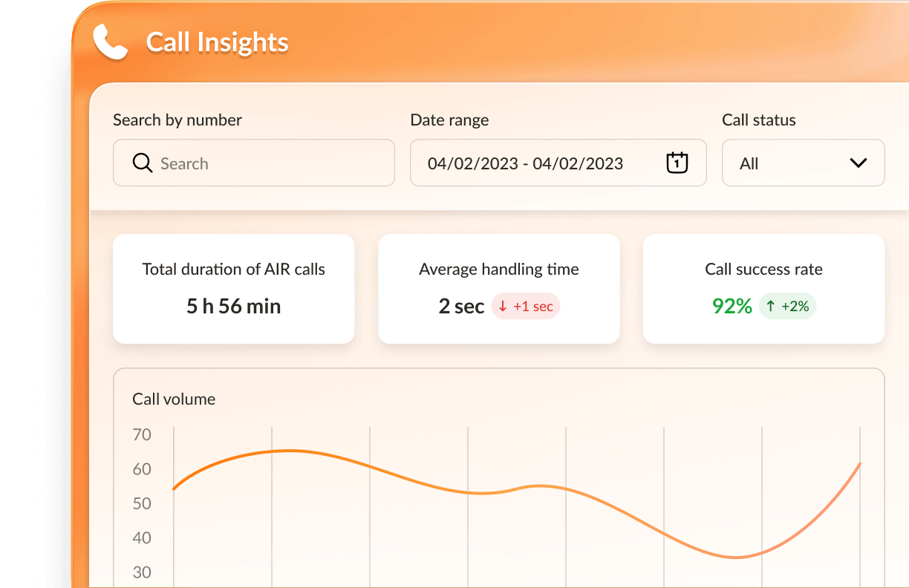Click the green up arrow trend icon

click(771, 307)
